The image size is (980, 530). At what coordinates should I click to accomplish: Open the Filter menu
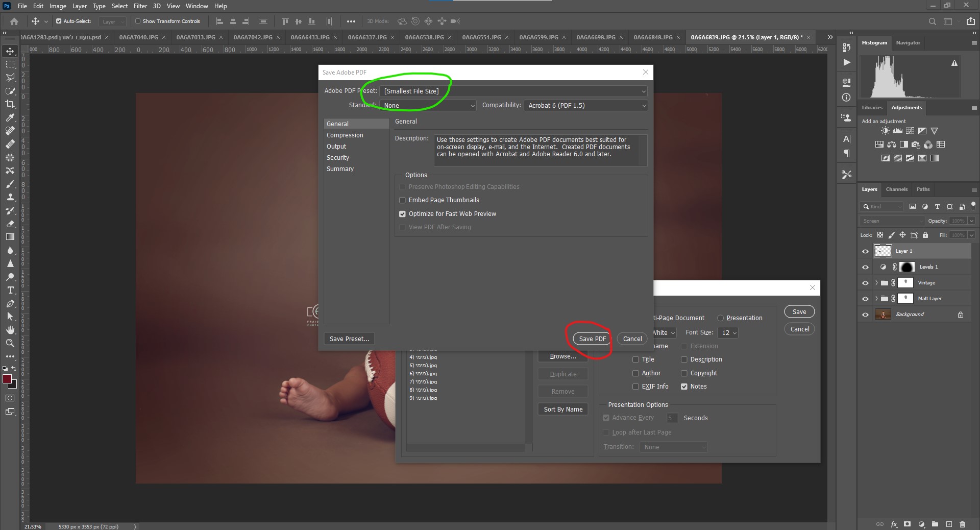(140, 6)
